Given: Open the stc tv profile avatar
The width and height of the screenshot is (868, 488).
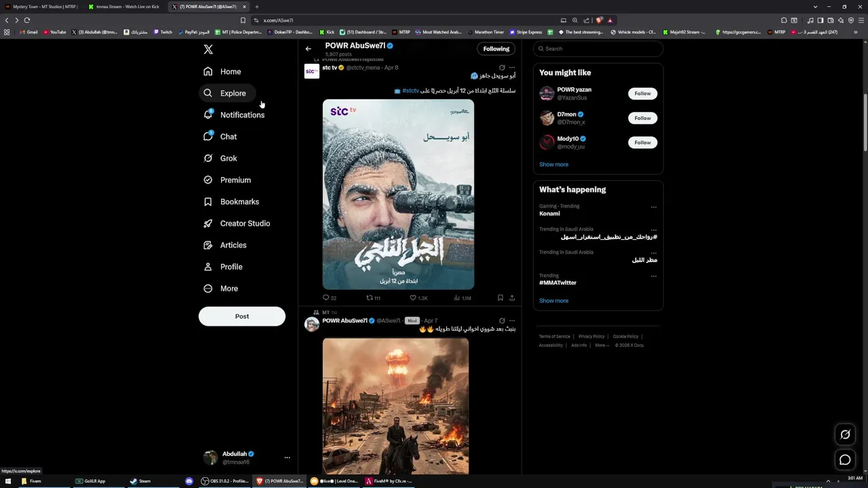Looking at the screenshot, I should coord(312,71).
